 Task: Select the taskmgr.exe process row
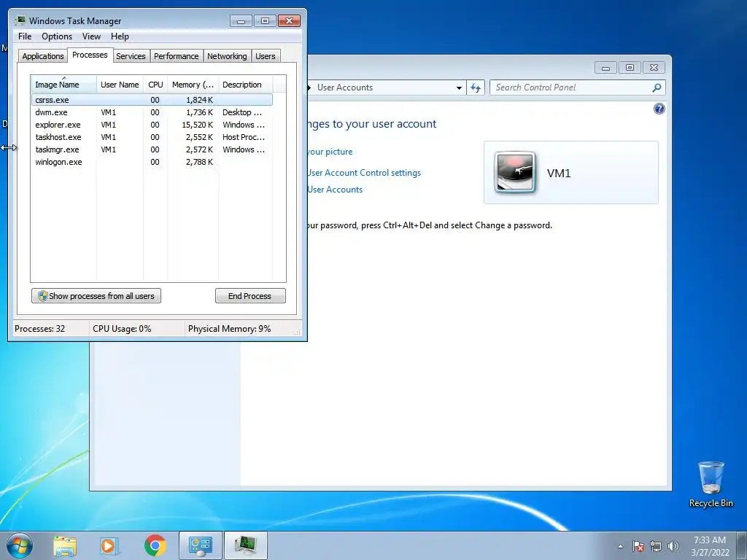152,149
